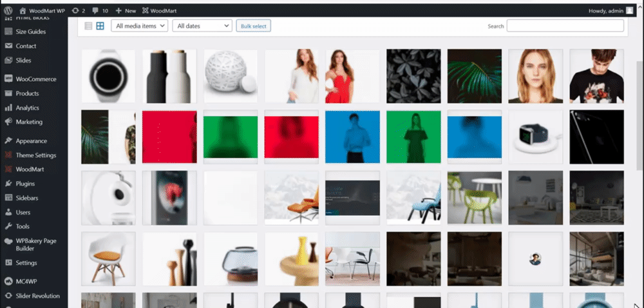Viewport: 644px width, 308px height.
Task: Select the yellow vase on stool thumbnail
Action: 291,259
